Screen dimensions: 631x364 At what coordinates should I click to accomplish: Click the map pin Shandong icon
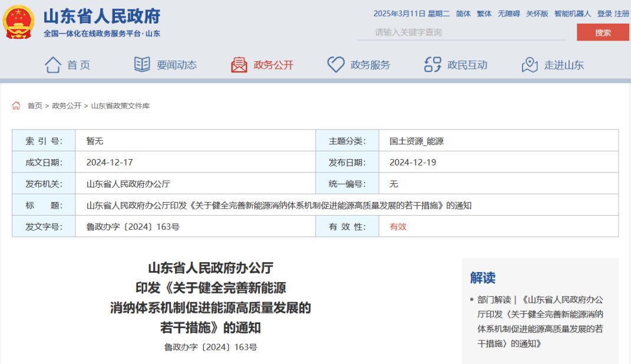pyautogui.click(x=530, y=65)
